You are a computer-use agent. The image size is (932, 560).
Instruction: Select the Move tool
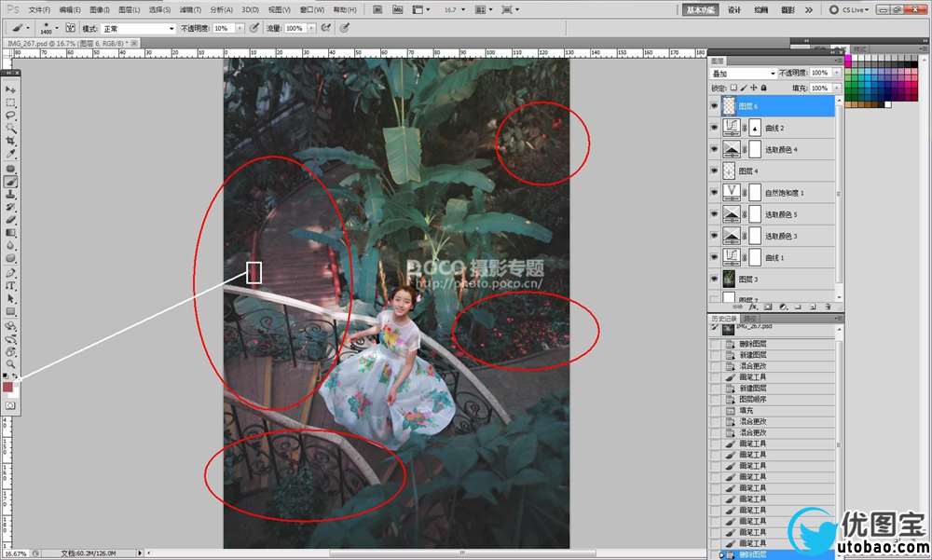(x=10, y=89)
